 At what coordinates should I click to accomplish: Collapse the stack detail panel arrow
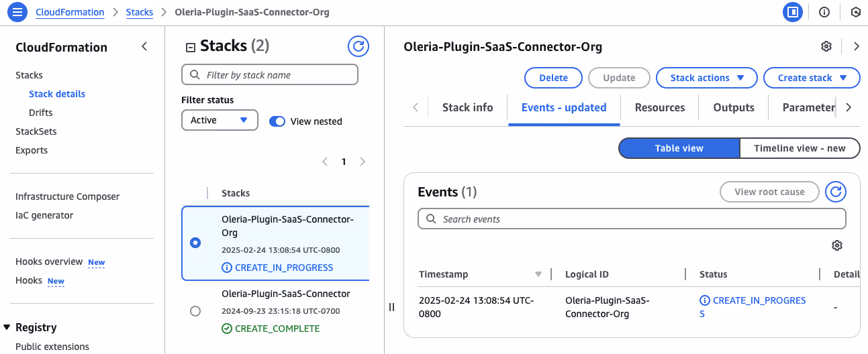(856, 46)
